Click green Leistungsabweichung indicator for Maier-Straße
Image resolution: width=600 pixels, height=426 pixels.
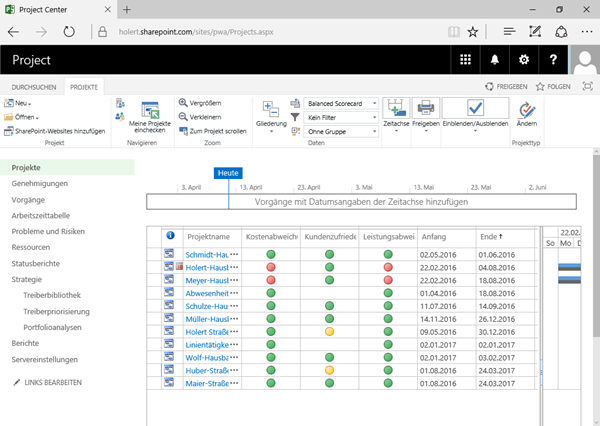[x=388, y=383]
